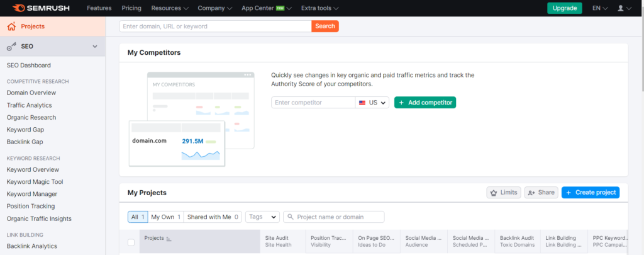Collapse the SEO sidebar section
This screenshot has height=255, width=644.
coord(95,47)
